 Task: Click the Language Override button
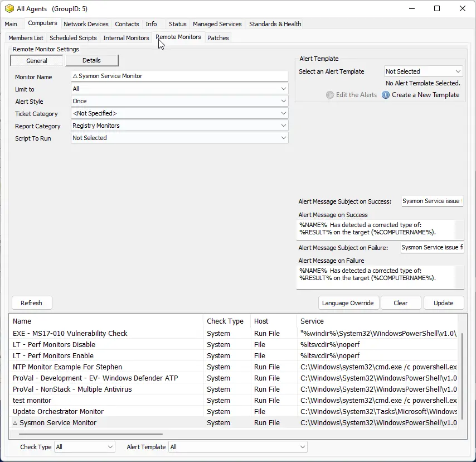pyautogui.click(x=348, y=303)
